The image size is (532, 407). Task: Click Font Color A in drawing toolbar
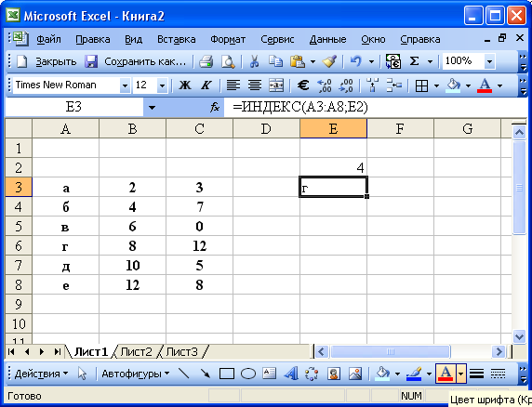click(446, 374)
